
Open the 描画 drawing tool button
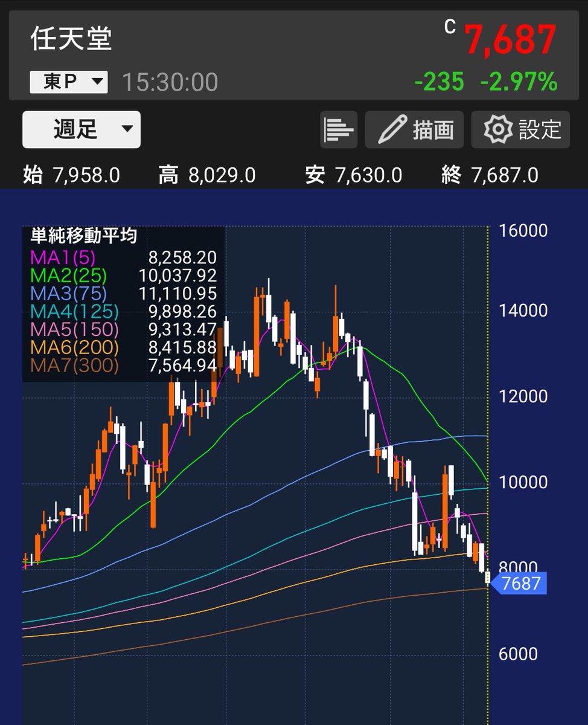(x=414, y=129)
